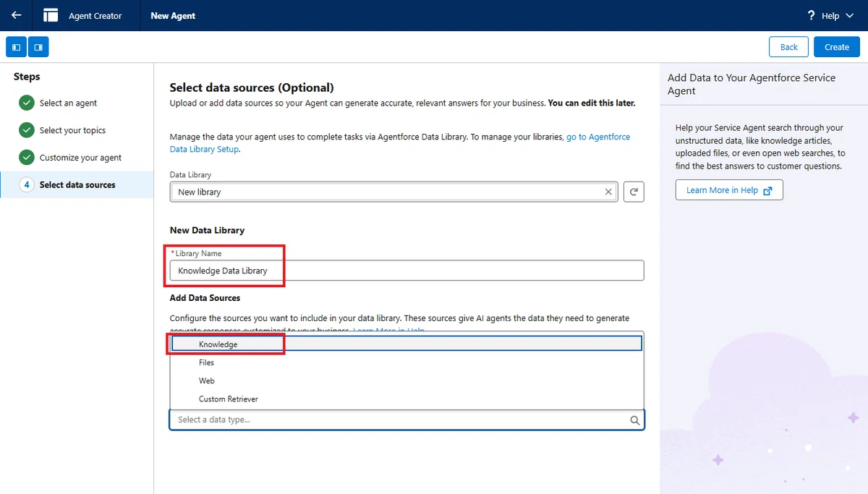Viewport: 868px width, 494px height.
Task: Select Knowledge from the data type list
Action: tap(407, 344)
